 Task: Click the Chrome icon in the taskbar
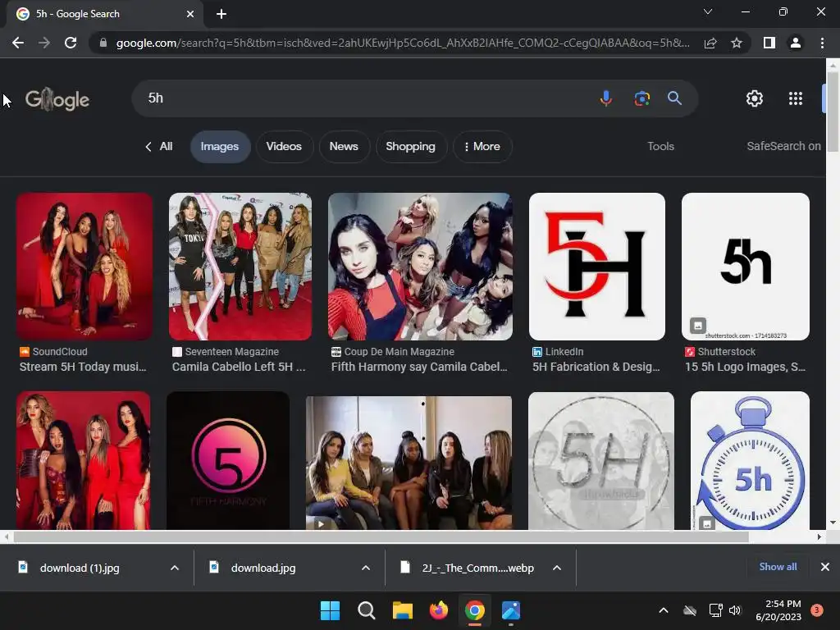click(x=475, y=610)
